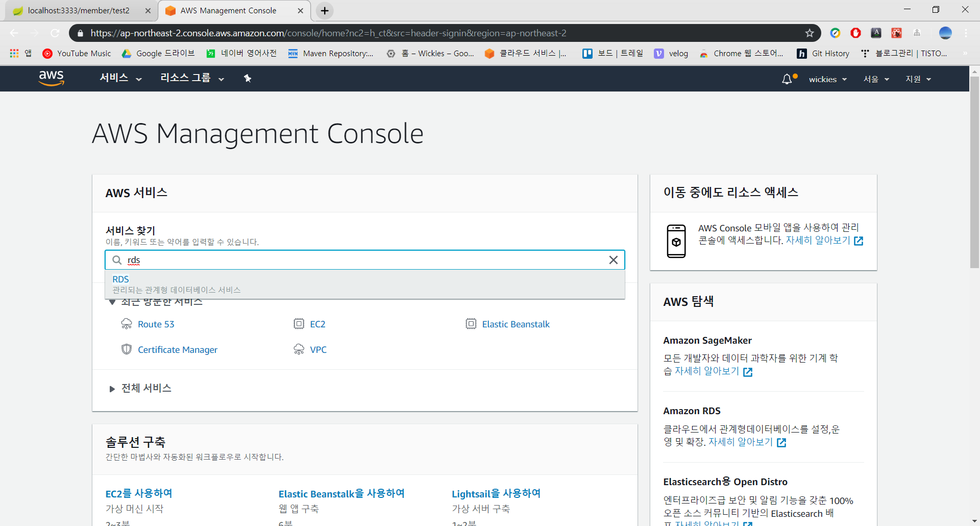Image resolution: width=980 pixels, height=526 pixels.
Task: Close the localhost:3333 tab
Action: click(148, 11)
